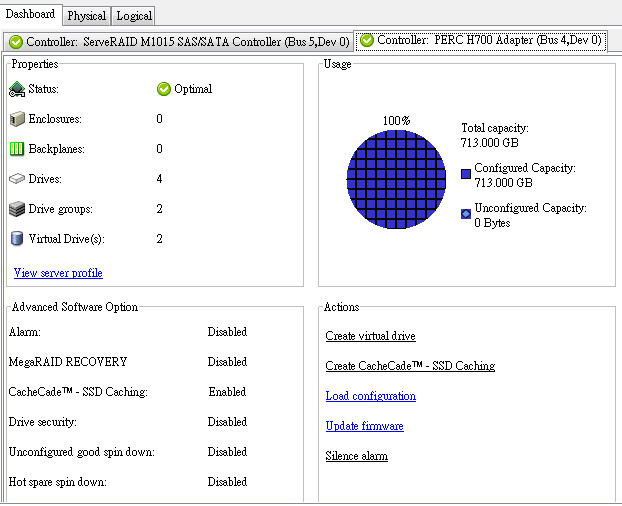Open the Physical tab
622x506 pixels.
coord(86,16)
